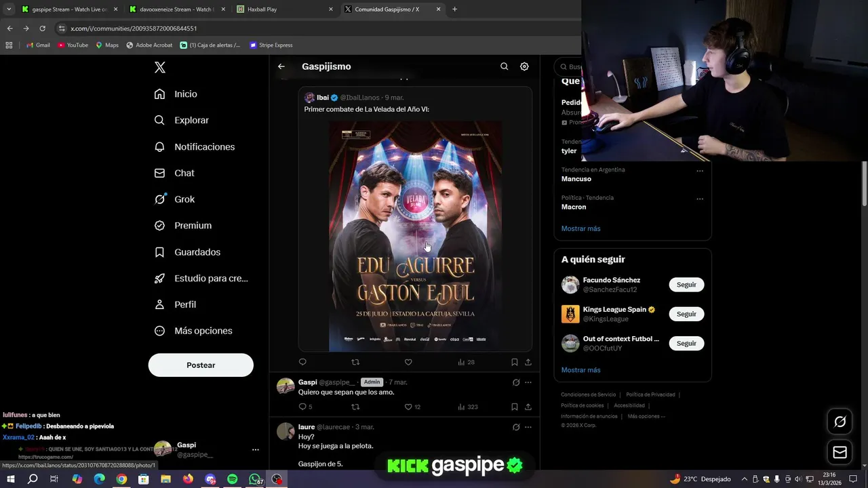Show more trends under Macron
Screen dimensions: 868x488
[x=580, y=228]
